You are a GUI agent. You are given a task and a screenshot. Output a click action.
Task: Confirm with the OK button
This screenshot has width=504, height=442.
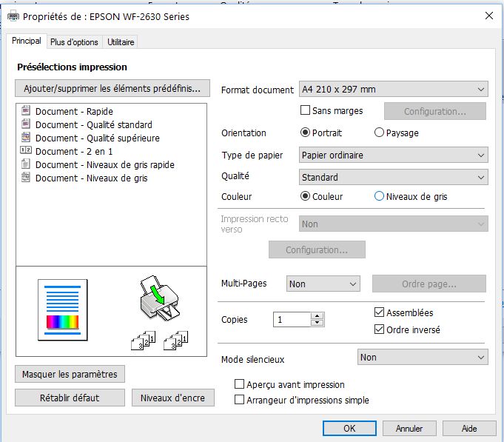(349, 429)
